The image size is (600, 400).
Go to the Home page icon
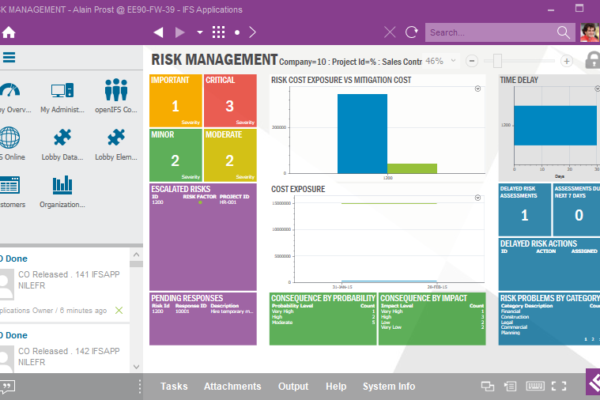point(9,32)
